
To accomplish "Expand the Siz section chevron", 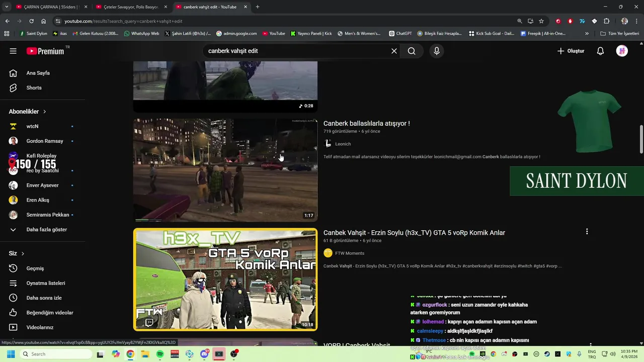I will tap(23, 253).
